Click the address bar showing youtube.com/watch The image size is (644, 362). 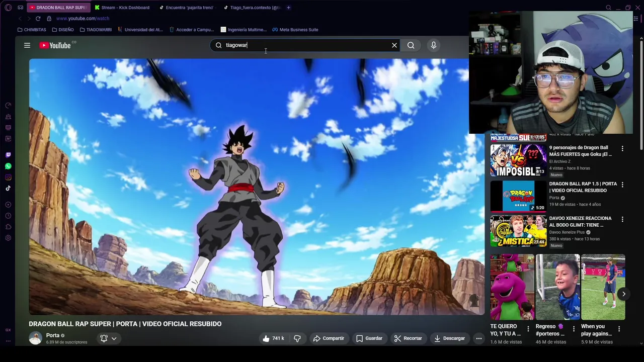pos(83,19)
